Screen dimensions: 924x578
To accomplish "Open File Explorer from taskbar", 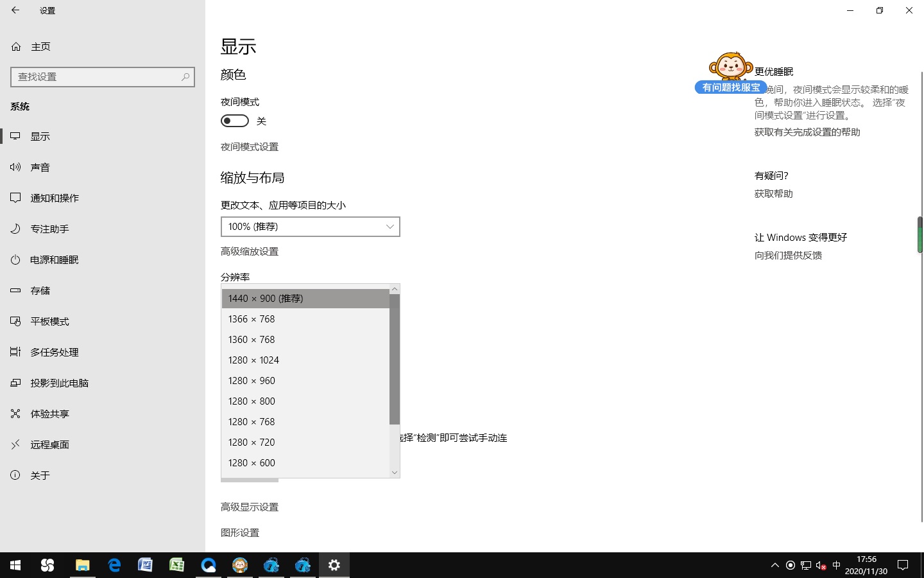I will (x=82, y=565).
